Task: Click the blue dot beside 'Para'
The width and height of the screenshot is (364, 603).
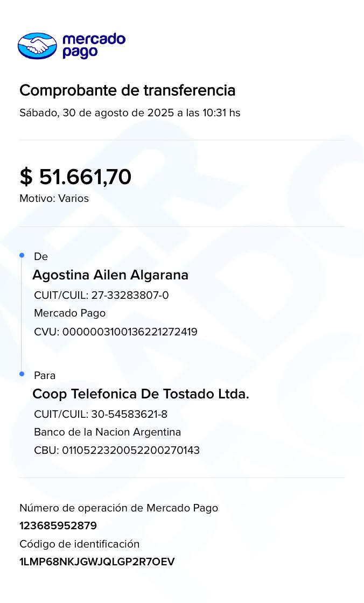Action: [22, 374]
